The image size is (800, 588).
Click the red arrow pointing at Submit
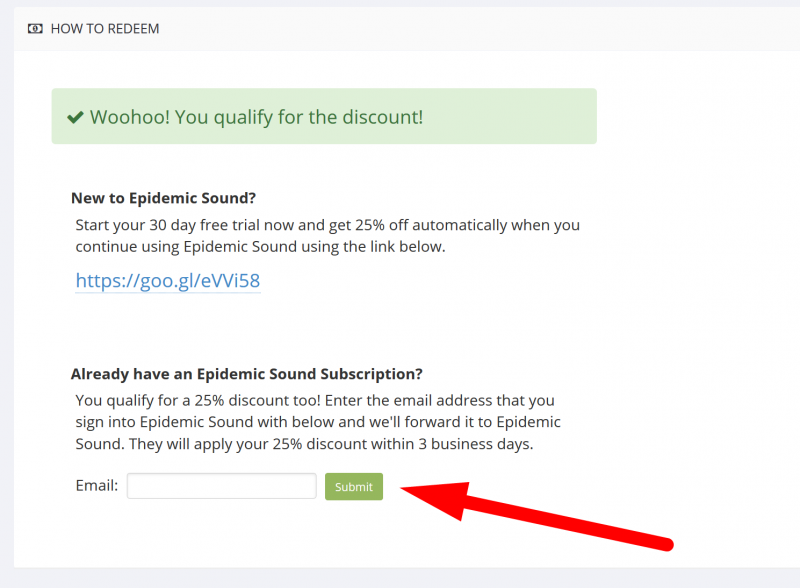[x=540, y=513]
